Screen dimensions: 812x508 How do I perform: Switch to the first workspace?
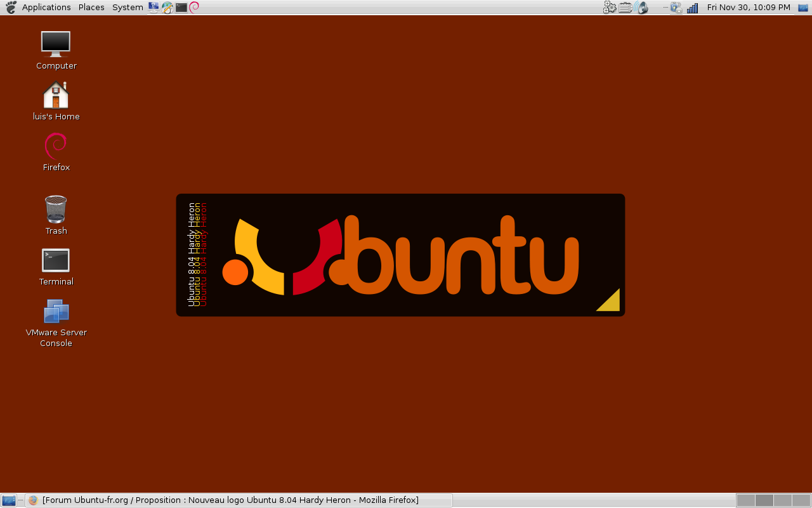tap(745, 500)
